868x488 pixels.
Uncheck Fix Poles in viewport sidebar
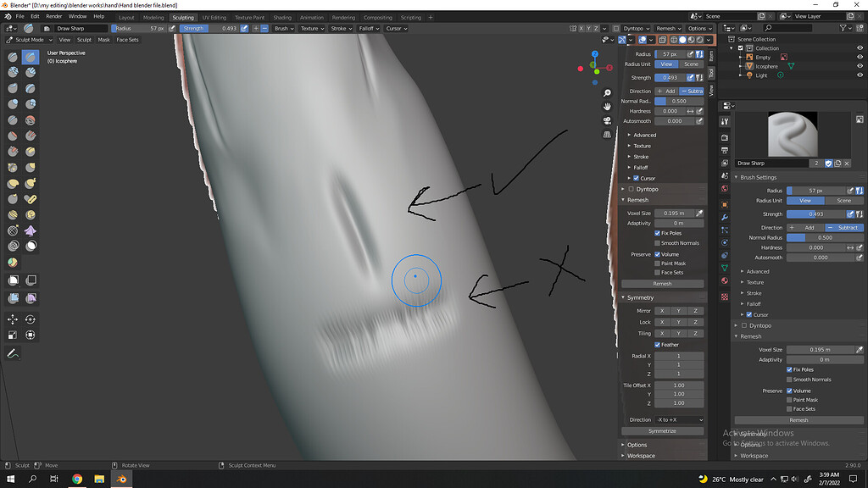click(x=657, y=233)
